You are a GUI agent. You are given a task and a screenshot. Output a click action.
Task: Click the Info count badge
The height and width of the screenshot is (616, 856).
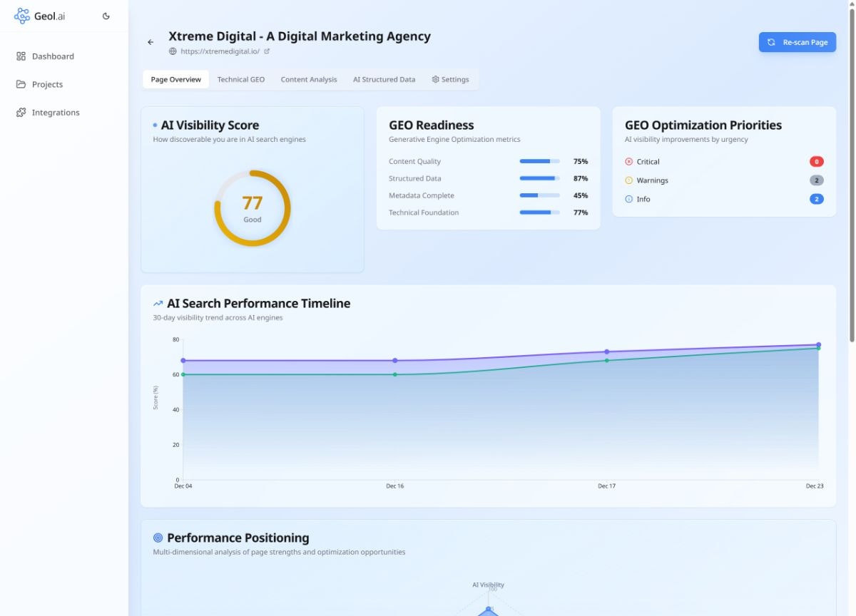(x=817, y=199)
